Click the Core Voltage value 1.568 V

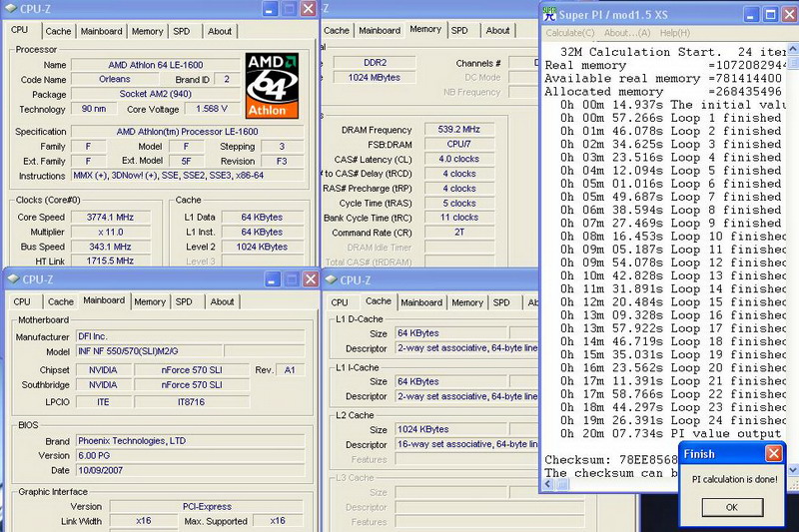point(212,109)
